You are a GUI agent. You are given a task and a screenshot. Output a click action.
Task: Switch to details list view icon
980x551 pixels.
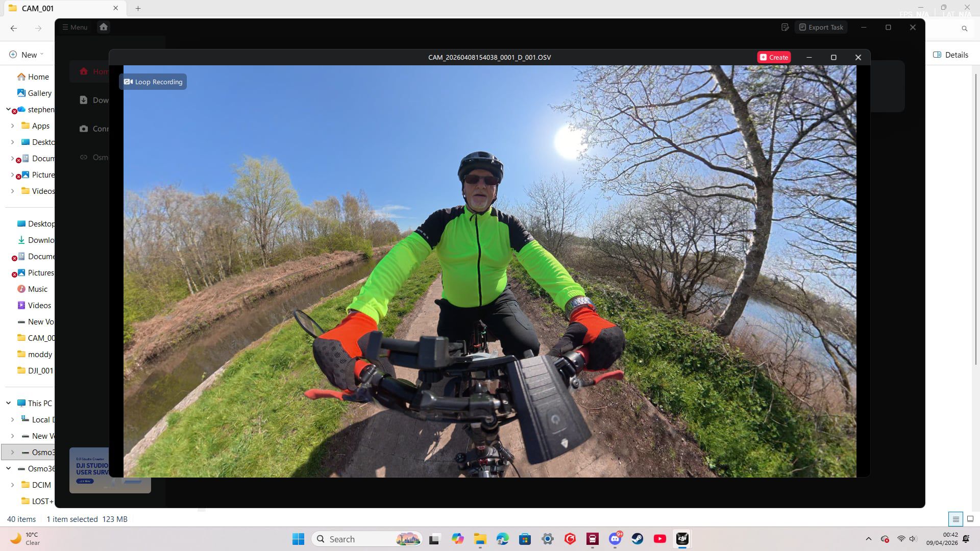[x=955, y=519]
